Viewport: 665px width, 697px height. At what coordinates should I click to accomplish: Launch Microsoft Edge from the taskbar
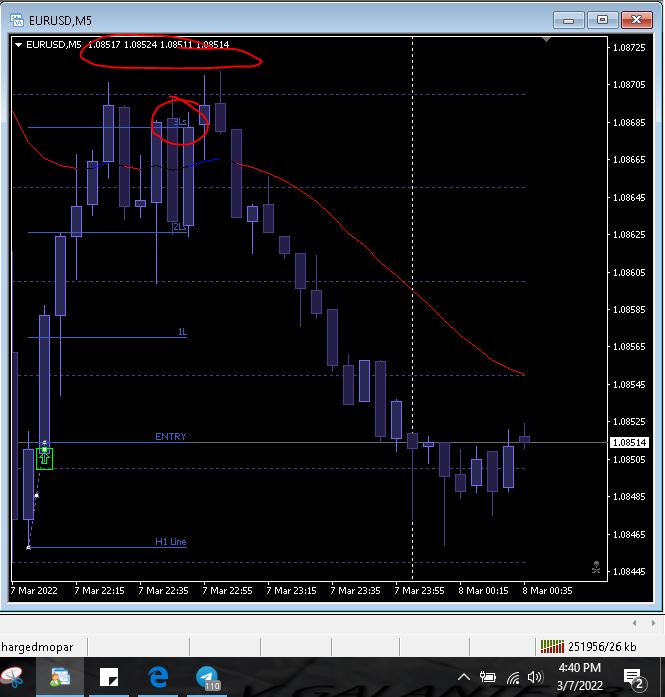coord(158,677)
